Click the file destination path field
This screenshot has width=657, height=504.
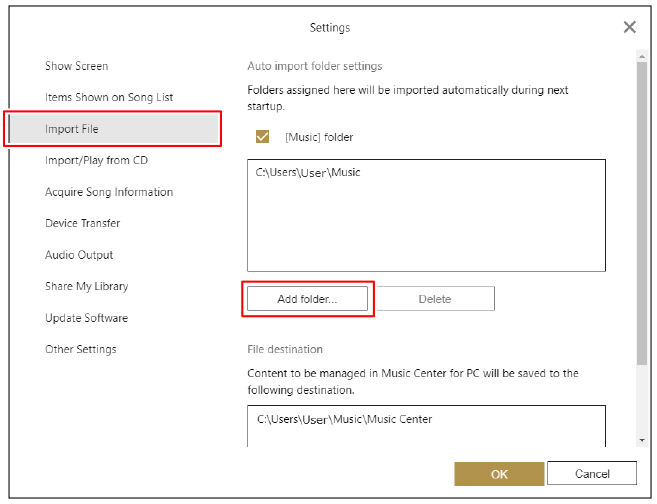coord(427,420)
